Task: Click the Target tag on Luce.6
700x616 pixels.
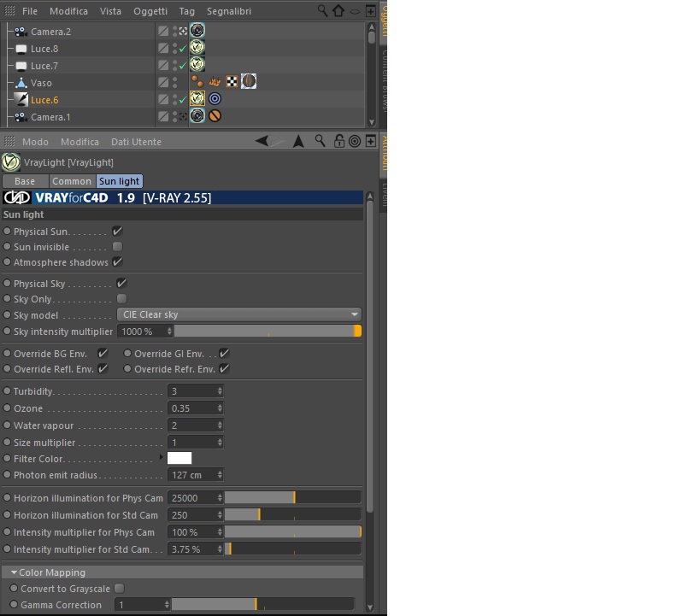Action: 215,98
